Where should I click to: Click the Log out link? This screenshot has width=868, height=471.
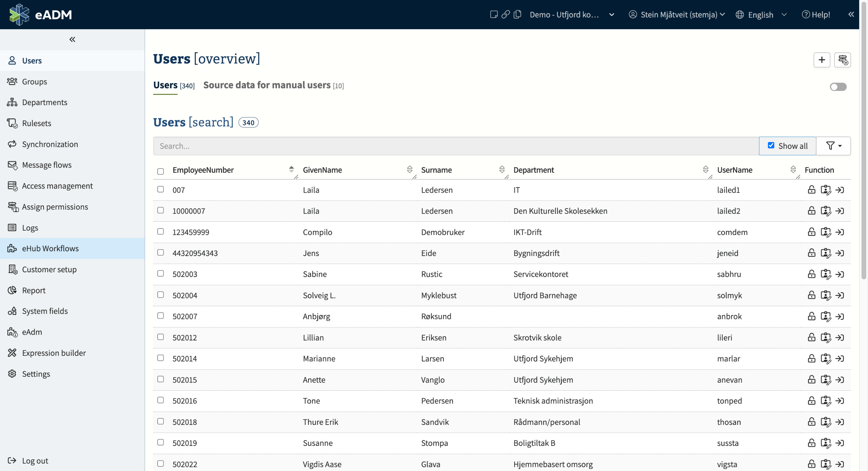pos(35,460)
